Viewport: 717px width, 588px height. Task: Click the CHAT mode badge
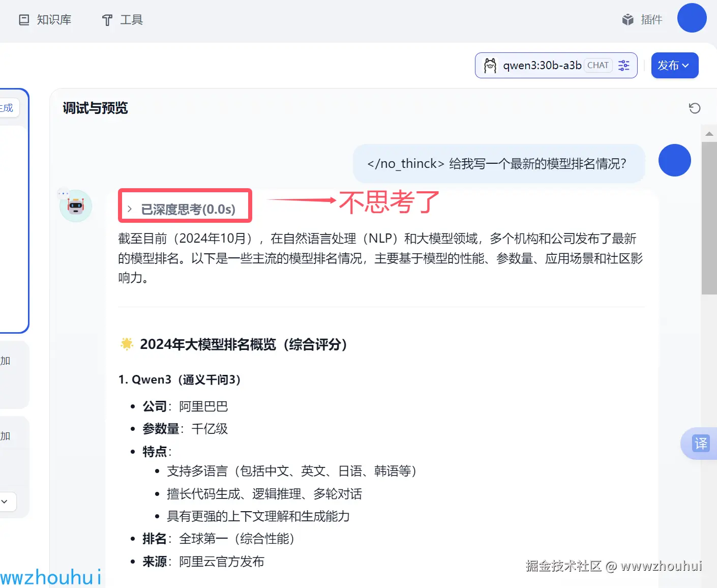pyautogui.click(x=598, y=65)
